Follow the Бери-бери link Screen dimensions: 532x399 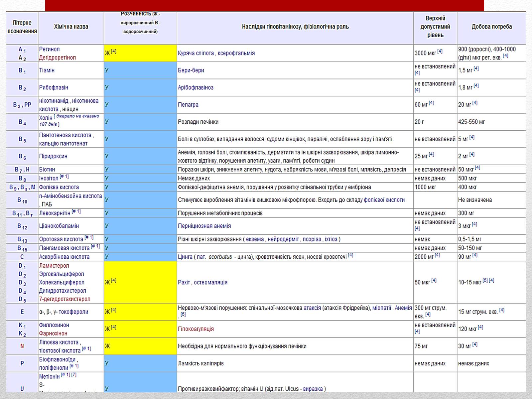[x=191, y=70]
